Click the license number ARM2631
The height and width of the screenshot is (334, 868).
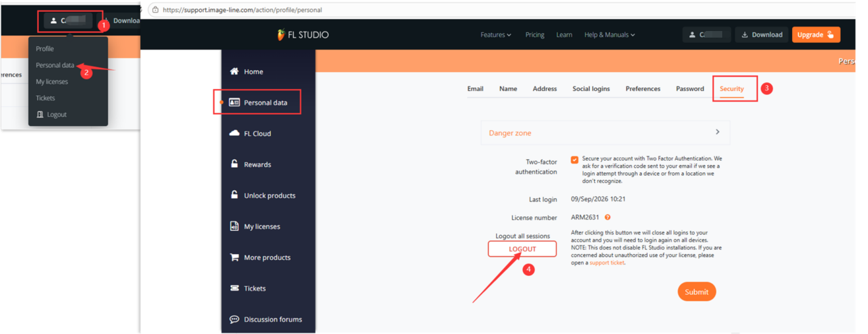[585, 217]
